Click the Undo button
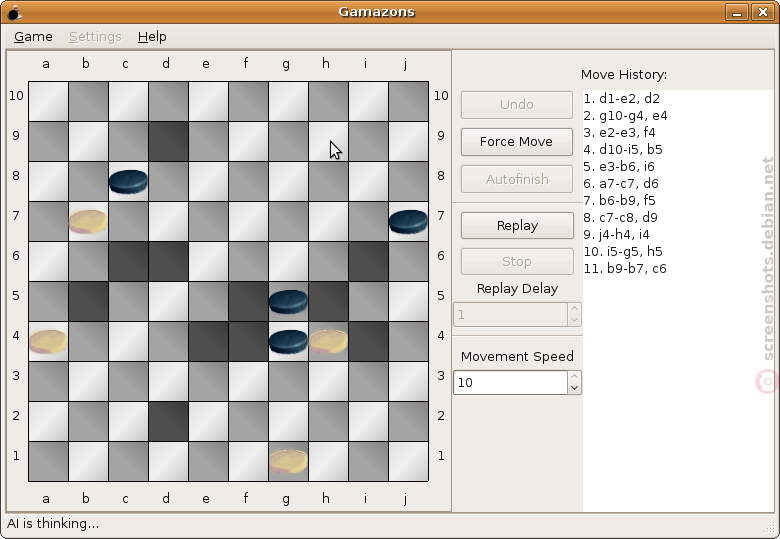 pyautogui.click(x=517, y=104)
